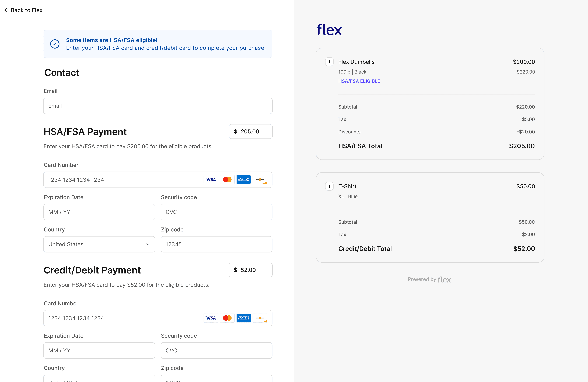Screen dimensions: 588x382
Task: Click the Visa icon in HSA/FSA card field
Action: pyautogui.click(x=211, y=180)
